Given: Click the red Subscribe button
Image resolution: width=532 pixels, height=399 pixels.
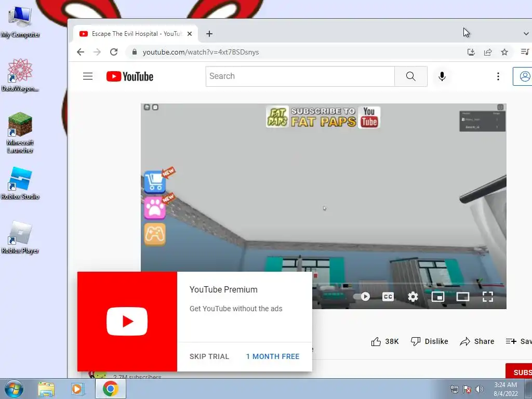Looking at the screenshot, I should coord(519,371).
